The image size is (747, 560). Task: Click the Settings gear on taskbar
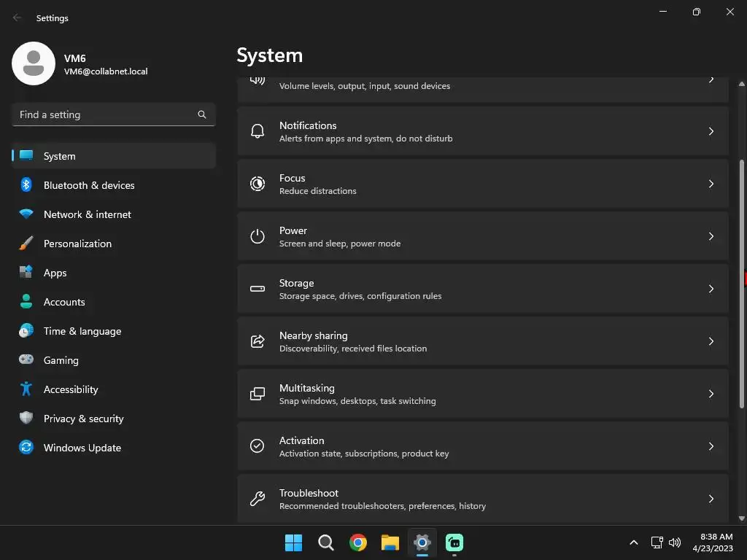click(422, 542)
